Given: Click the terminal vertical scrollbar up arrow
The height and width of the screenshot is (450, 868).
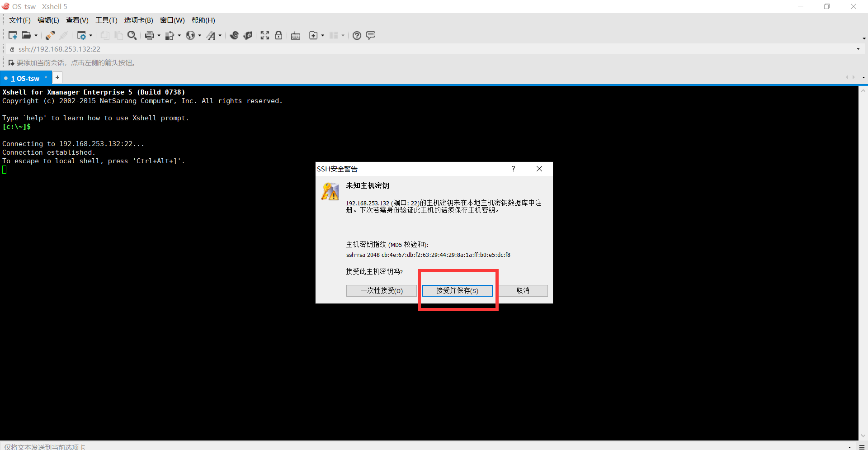Looking at the screenshot, I should (x=863, y=91).
